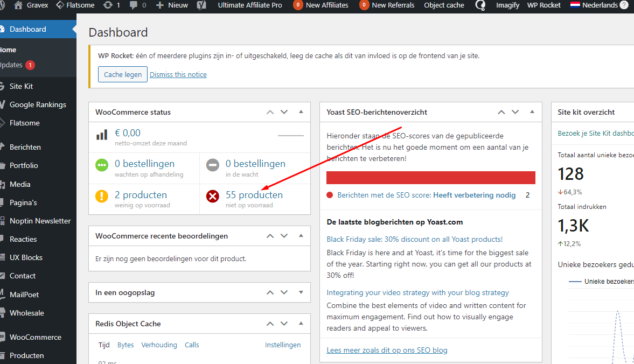Click the red out of stock icon
This screenshot has height=364, width=634.
pyautogui.click(x=213, y=196)
